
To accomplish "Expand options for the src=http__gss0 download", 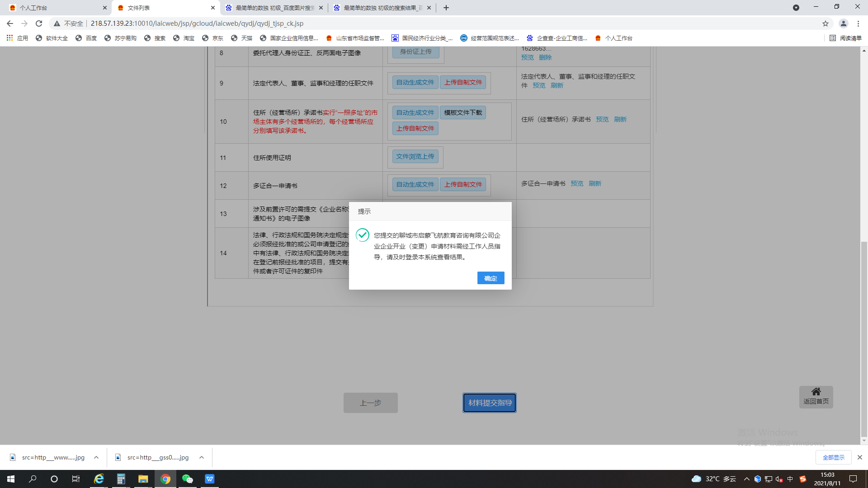I will click(x=202, y=457).
